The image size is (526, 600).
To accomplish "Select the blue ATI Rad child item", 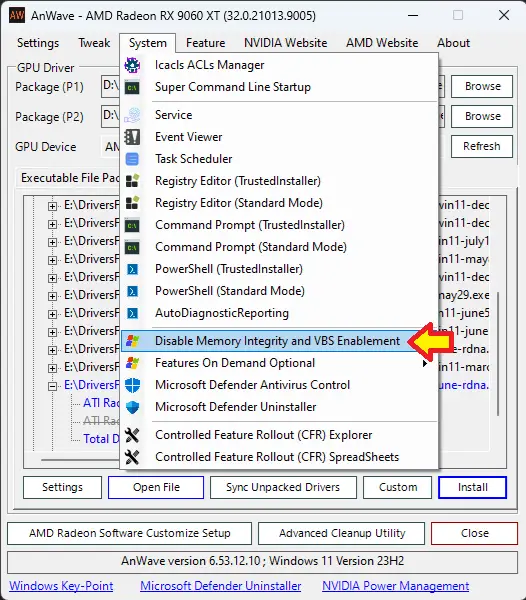I will pyautogui.click(x=101, y=403).
